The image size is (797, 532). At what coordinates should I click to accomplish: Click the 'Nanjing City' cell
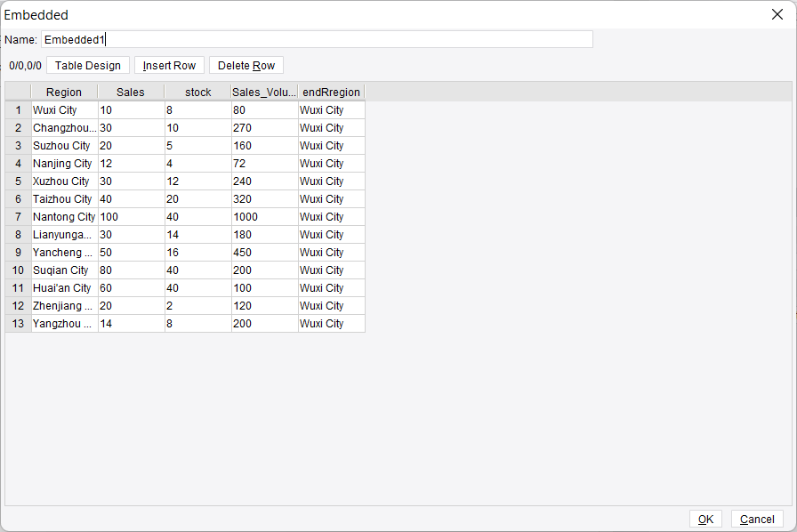click(x=65, y=164)
